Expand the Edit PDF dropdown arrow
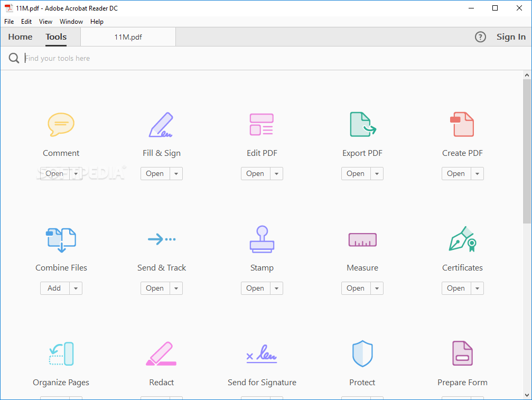This screenshot has width=532, height=400. (276, 174)
